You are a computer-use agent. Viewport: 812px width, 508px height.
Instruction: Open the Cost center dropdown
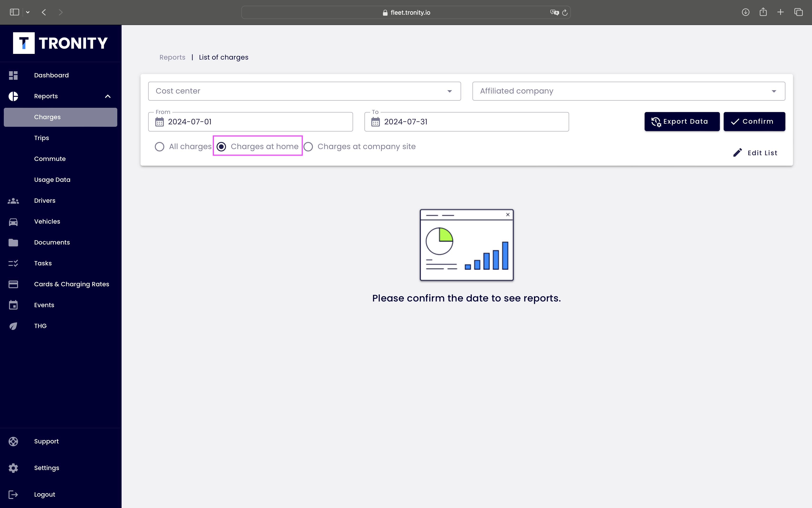click(x=304, y=91)
